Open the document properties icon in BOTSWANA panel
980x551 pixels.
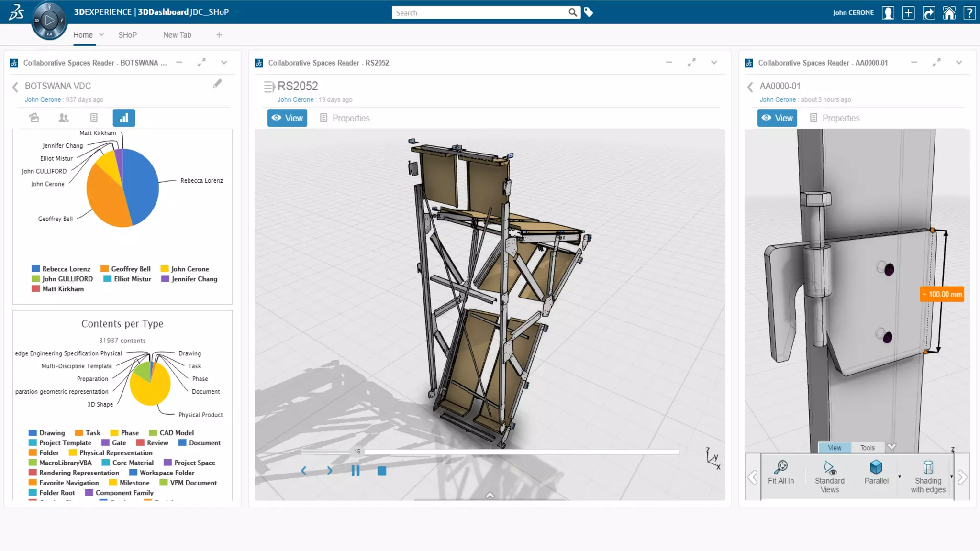(94, 118)
